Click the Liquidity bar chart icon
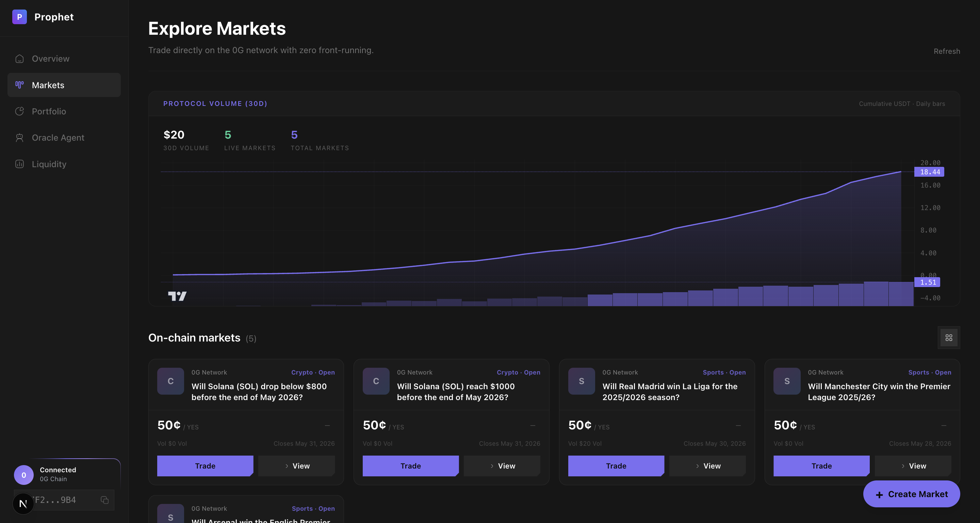 (19, 164)
